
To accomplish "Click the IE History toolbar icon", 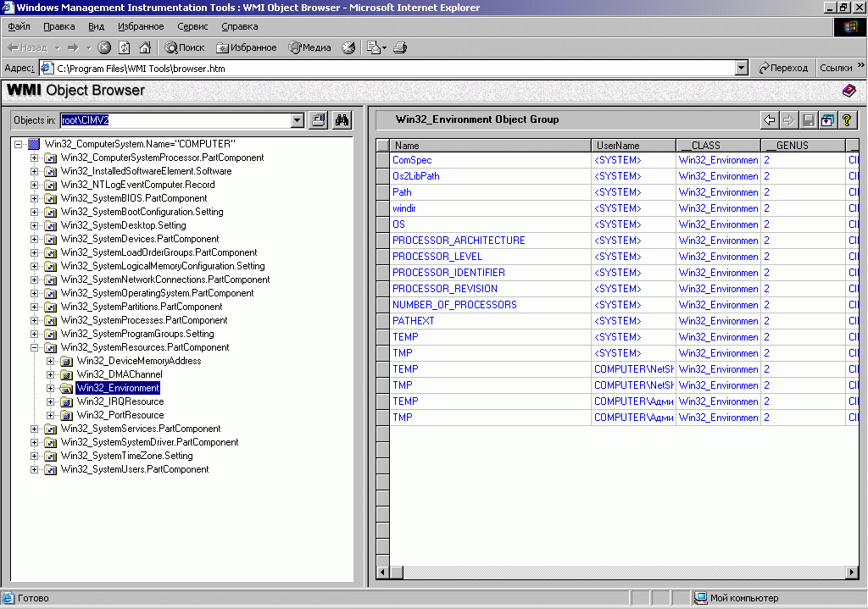I will point(348,47).
